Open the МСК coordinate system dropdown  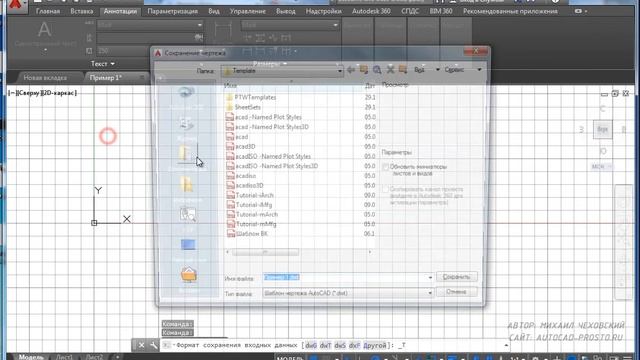602,167
